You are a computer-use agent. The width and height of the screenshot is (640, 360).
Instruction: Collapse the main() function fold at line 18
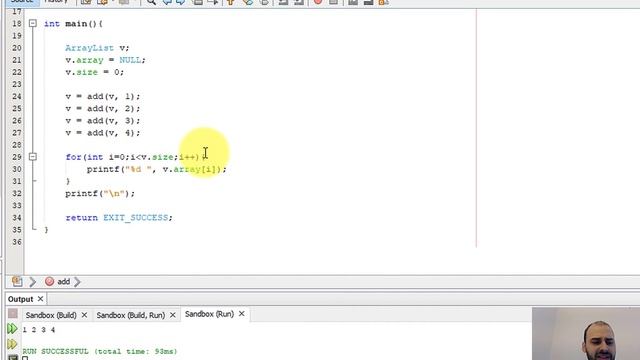tap(33, 24)
